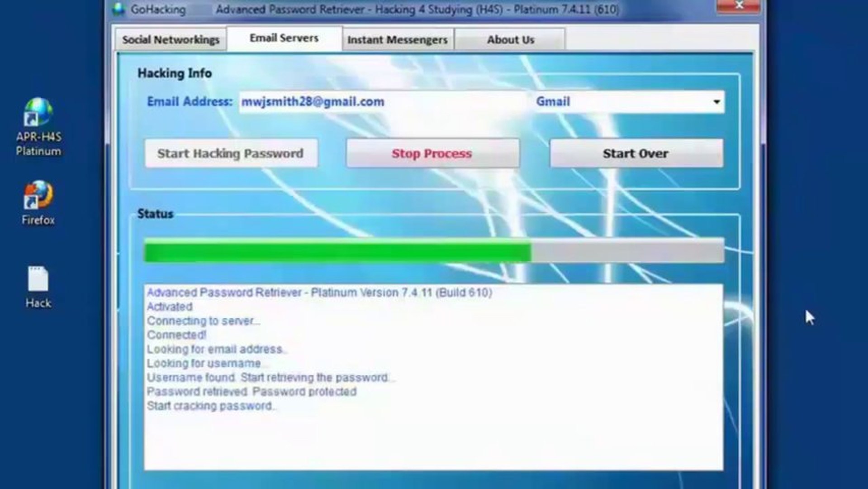Open the Instant Messengers tab
The image size is (868, 489).
pyautogui.click(x=397, y=39)
